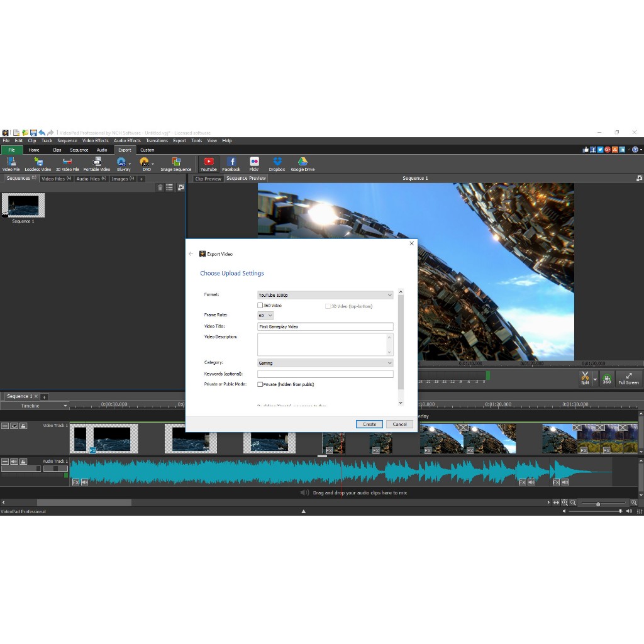Click the Video Title input field

[325, 327]
